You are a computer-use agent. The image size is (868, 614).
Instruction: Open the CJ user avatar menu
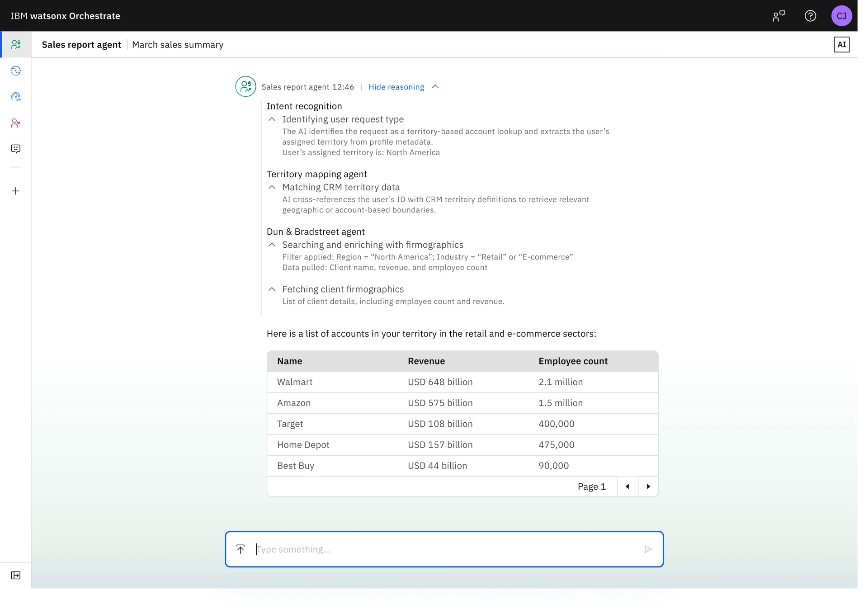[x=841, y=16]
